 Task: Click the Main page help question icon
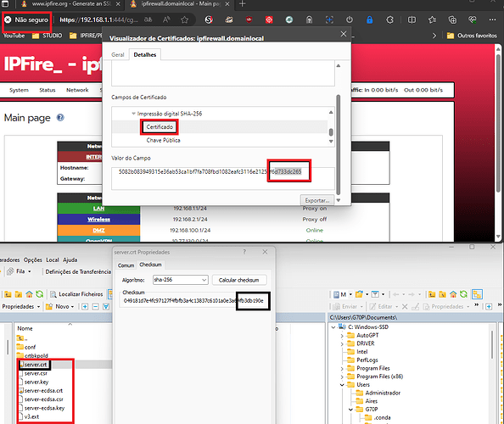point(60,118)
